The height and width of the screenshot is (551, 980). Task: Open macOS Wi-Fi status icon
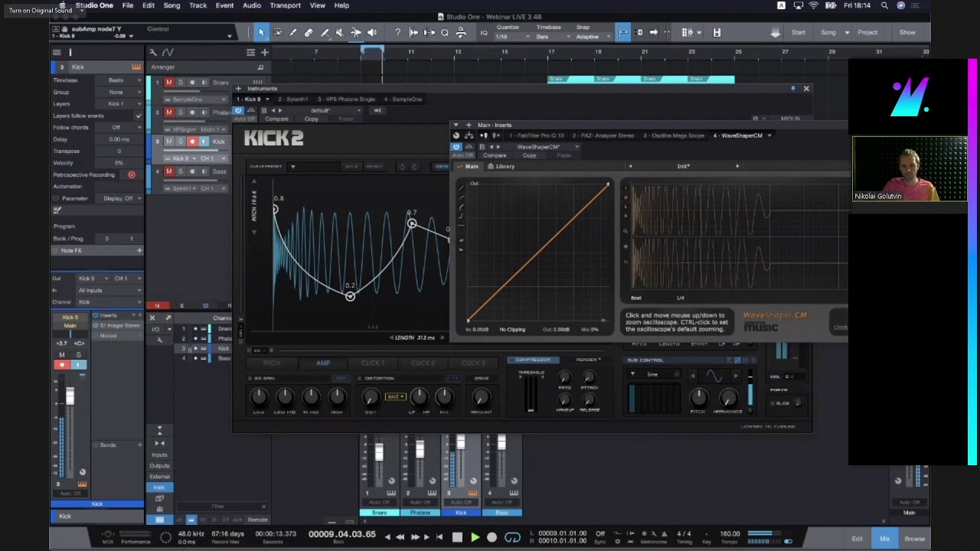(x=814, y=5)
